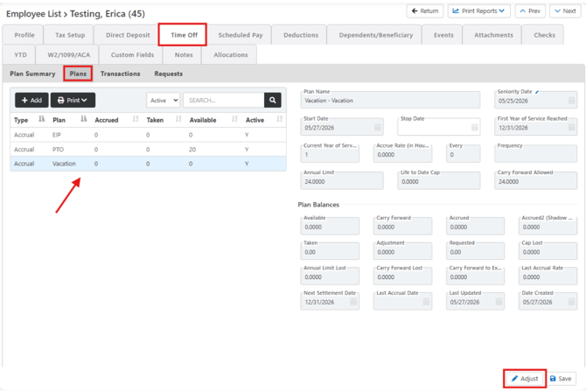Switch to Plan Summary sub-tab
586x392 pixels.
pyautogui.click(x=32, y=73)
